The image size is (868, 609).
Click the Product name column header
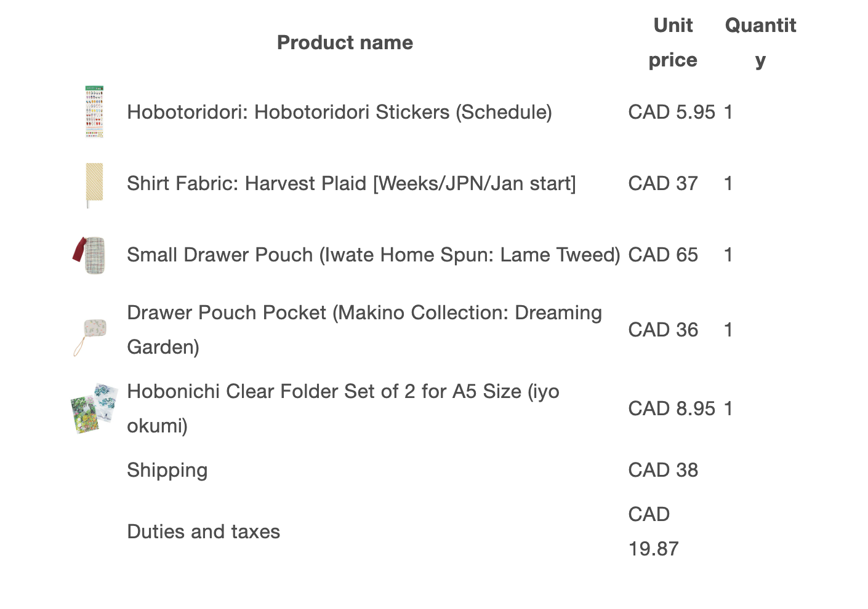[345, 42]
